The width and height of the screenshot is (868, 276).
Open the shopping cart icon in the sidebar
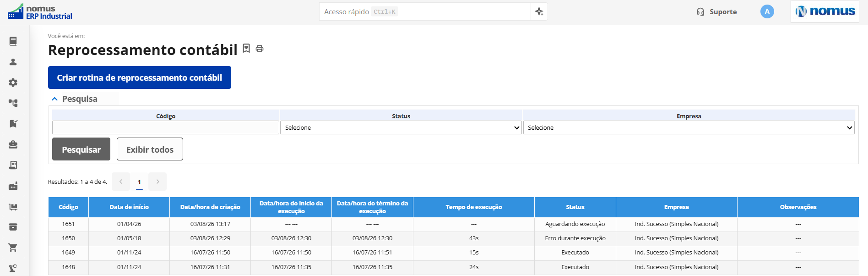point(13,248)
